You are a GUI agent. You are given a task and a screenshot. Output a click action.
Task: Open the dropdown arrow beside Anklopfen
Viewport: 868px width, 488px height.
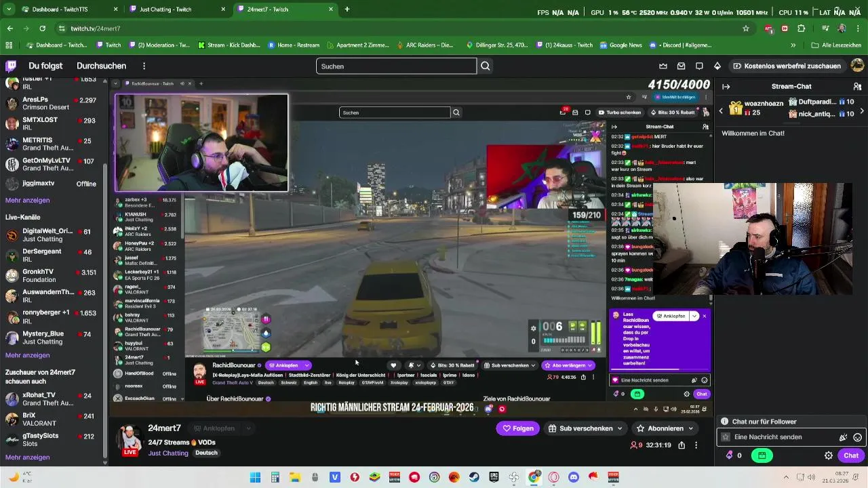point(248,428)
